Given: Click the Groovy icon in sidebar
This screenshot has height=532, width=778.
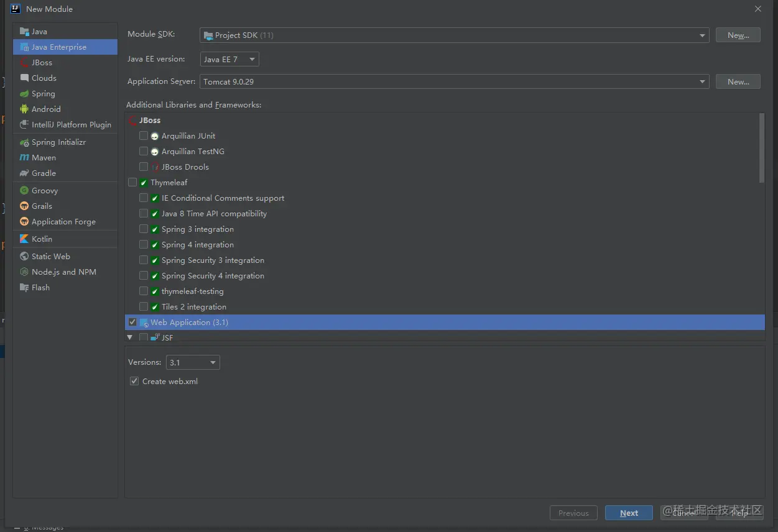Looking at the screenshot, I should (24, 190).
